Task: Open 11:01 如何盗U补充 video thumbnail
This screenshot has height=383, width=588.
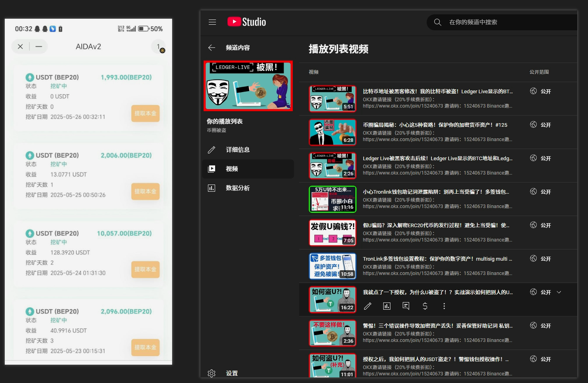Action: click(333, 365)
